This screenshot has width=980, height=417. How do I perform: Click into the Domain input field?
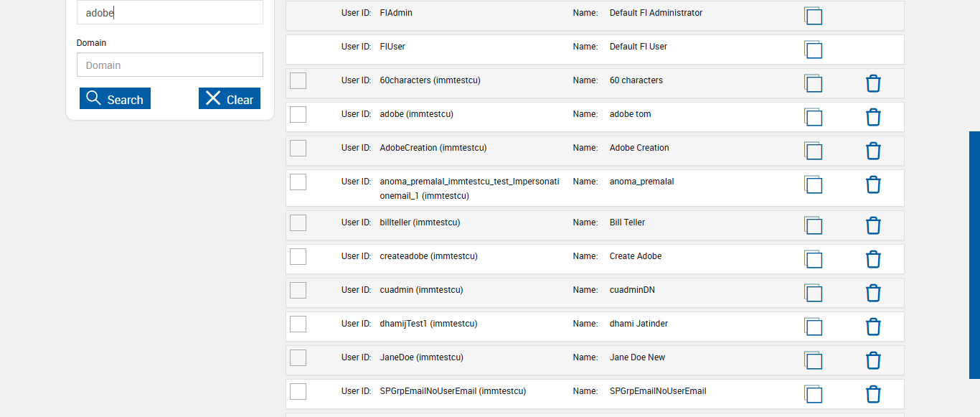tap(170, 65)
